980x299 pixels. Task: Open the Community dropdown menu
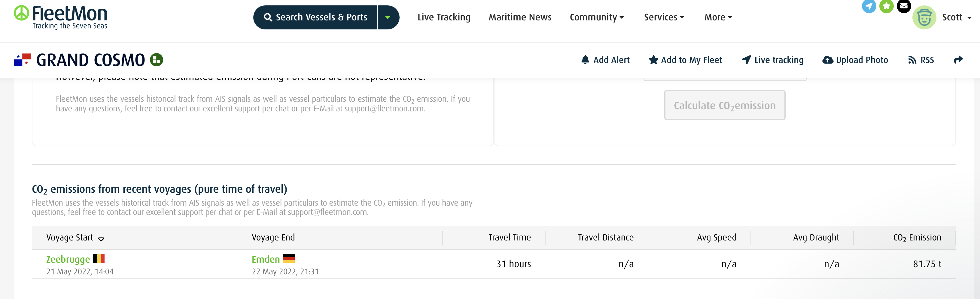point(597,17)
